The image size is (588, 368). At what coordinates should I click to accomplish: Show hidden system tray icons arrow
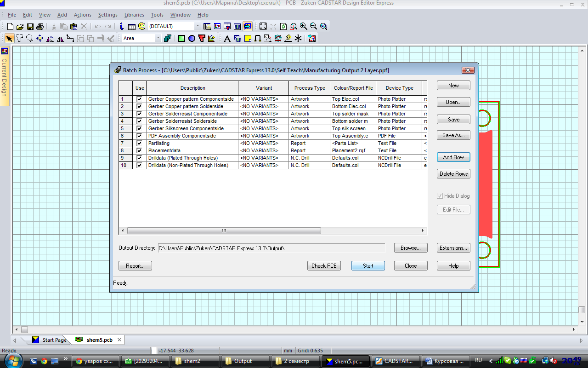491,361
